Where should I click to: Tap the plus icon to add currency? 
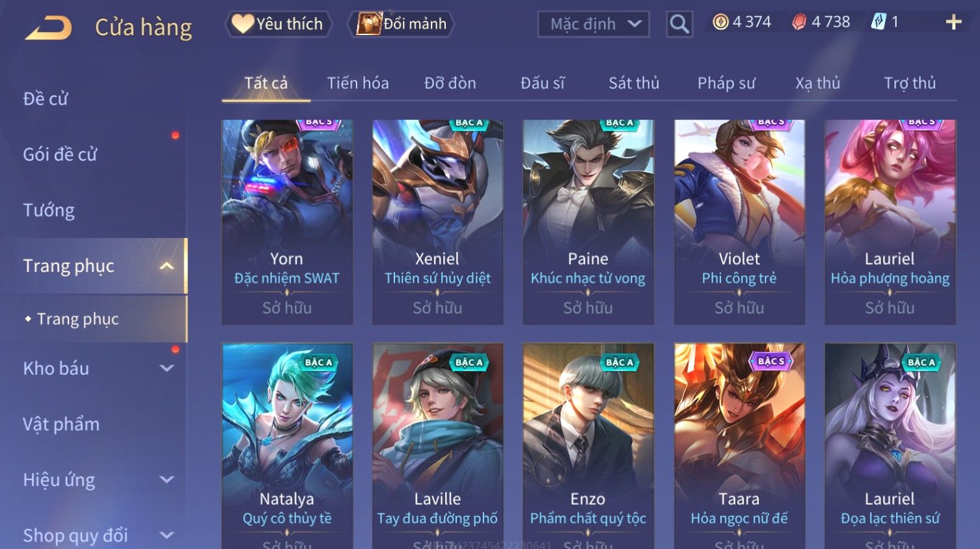tap(953, 22)
